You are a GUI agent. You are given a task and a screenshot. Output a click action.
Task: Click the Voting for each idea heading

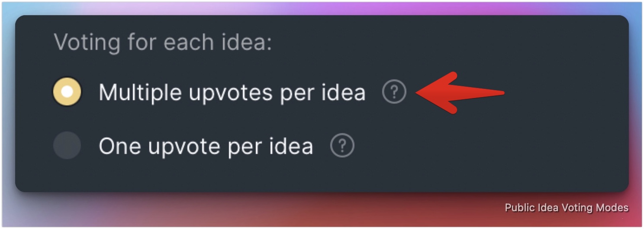tap(163, 43)
